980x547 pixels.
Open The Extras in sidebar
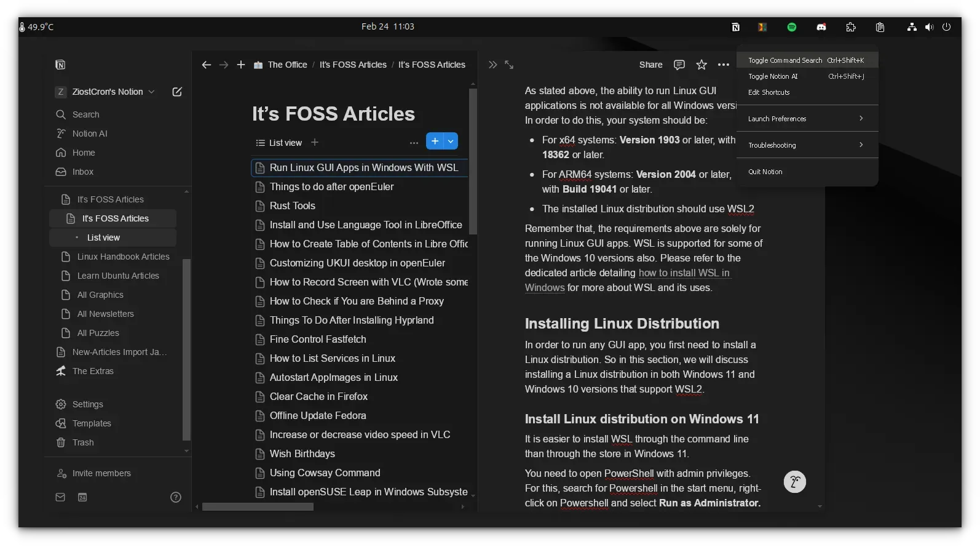93,371
